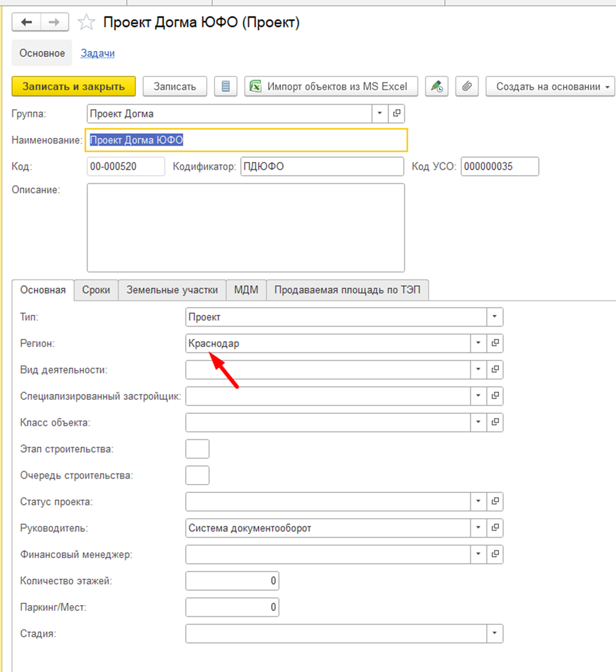Screen dimensions: 616x672
Task: Switch to the Сроки tab
Action: [96, 290]
